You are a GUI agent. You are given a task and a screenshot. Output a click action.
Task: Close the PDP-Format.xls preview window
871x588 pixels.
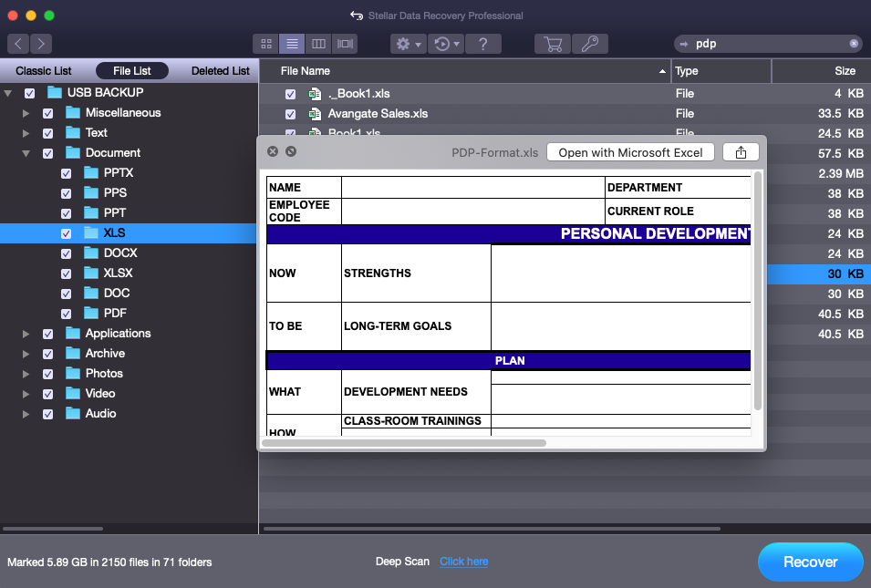tap(273, 151)
